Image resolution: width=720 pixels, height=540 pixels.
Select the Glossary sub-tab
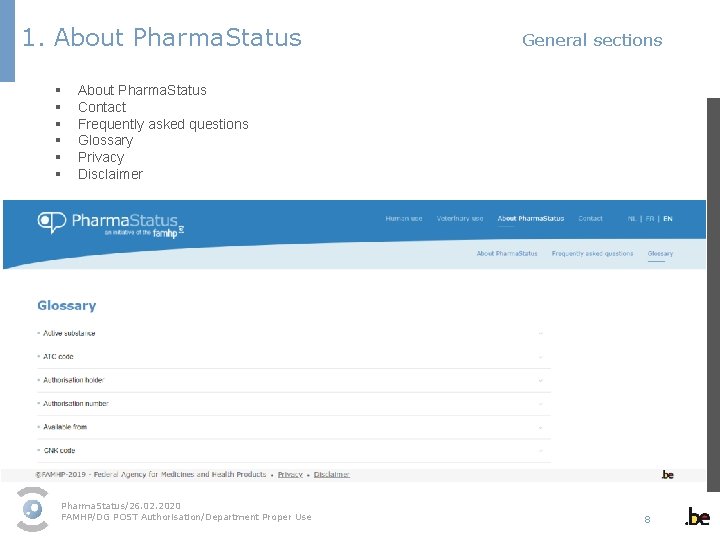pyautogui.click(x=660, y=254)
